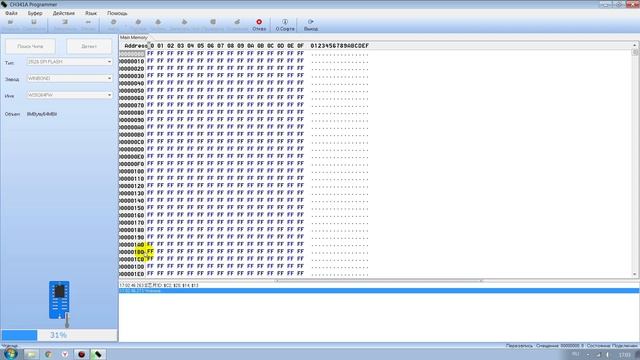
Task: Click the Поиск Чипа button
Action: [31, 46]
